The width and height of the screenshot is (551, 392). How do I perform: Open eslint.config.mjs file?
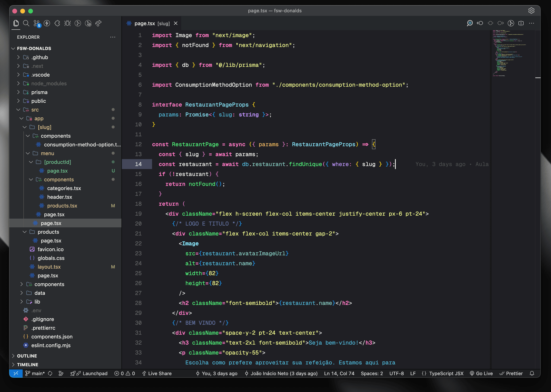coord(51,345)
